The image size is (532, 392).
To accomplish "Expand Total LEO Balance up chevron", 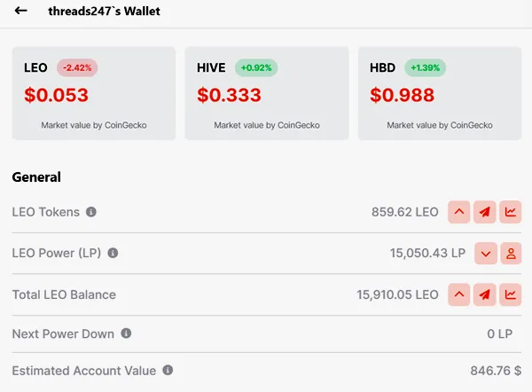I will 458,294.
